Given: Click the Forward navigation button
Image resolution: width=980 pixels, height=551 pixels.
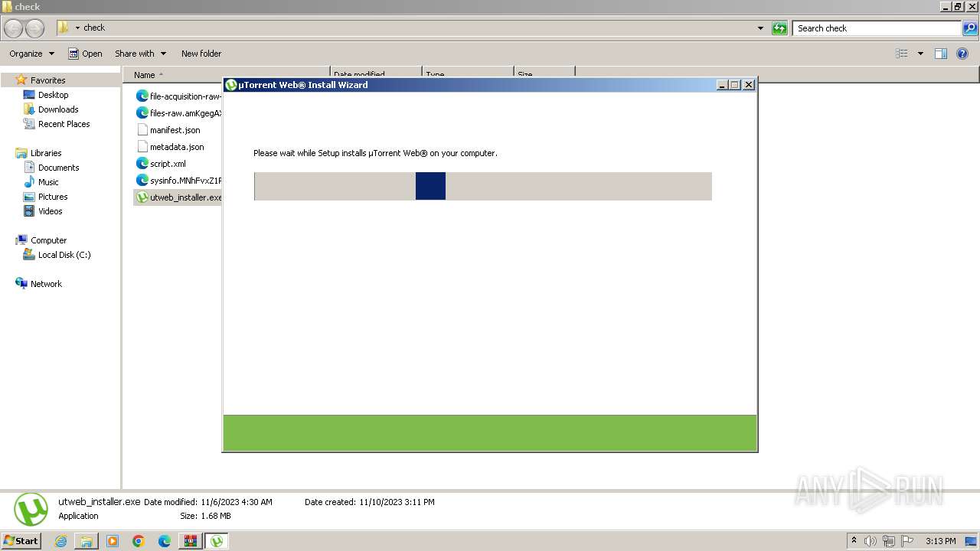Looking at the screenshot, I should (35, 28).
